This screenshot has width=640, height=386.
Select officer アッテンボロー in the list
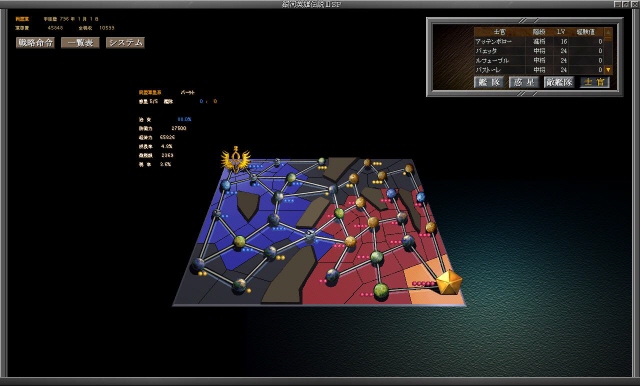click(x=539, y=42)
